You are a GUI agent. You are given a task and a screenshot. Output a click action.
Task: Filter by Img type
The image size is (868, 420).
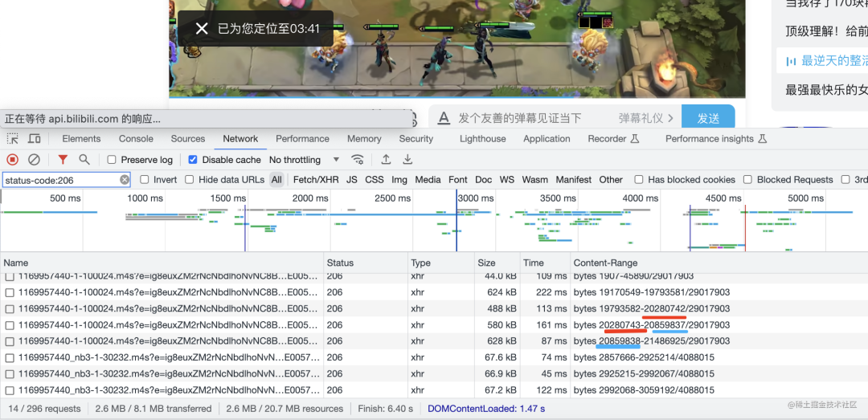[x=399, y=179]
